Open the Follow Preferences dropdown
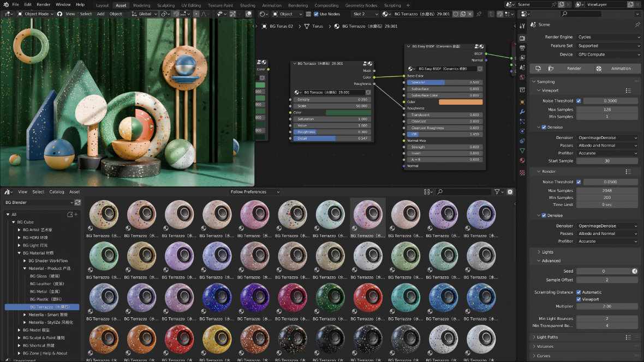 254,192
